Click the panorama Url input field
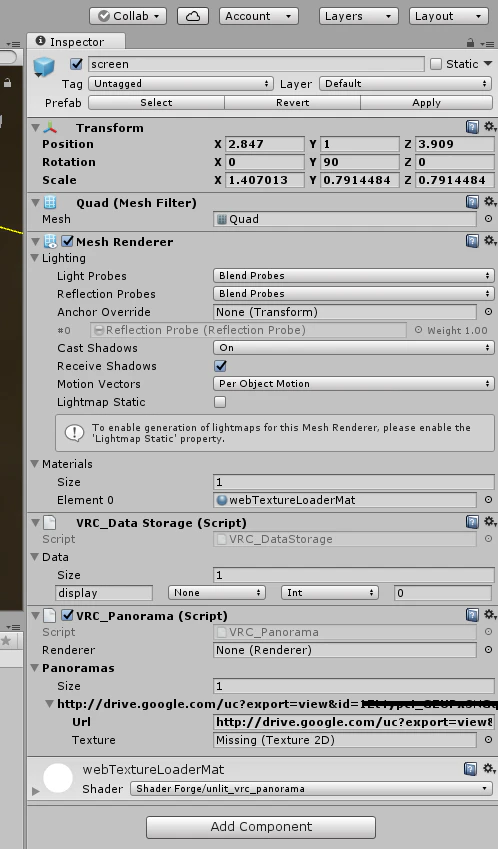Screen dimensions: 498x849 pos(353,722)
